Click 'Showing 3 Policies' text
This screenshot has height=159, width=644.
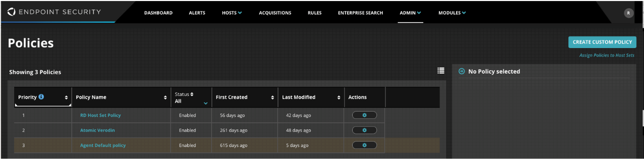[35, 72]
